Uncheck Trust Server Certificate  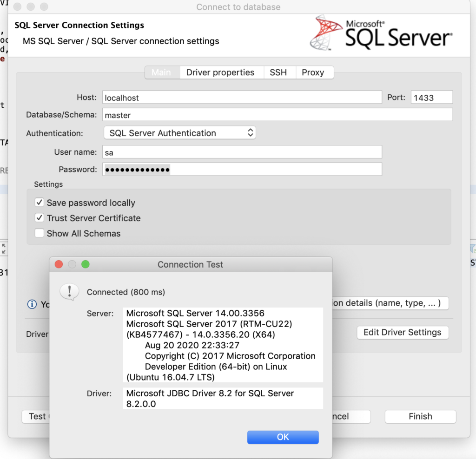tap(39, 218)
